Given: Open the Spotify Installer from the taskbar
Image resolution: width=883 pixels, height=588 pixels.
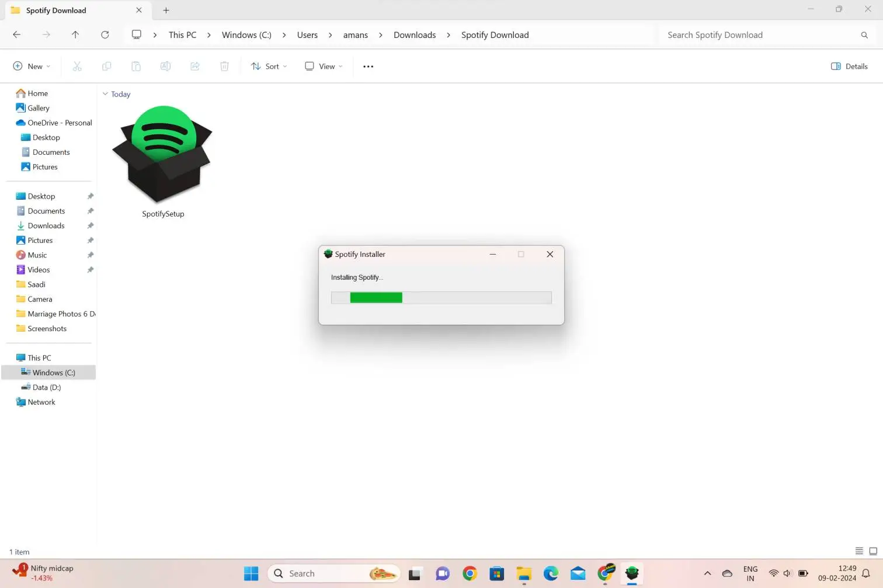Looking at the screenshot, I should pos(632,573).
